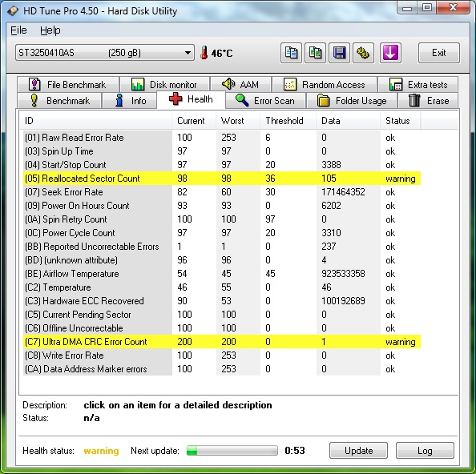Image resolution: width=476 pixels, height=474 pixels.
Task: Click the 46°C temperature reading
Action: (x=222, y=54)
